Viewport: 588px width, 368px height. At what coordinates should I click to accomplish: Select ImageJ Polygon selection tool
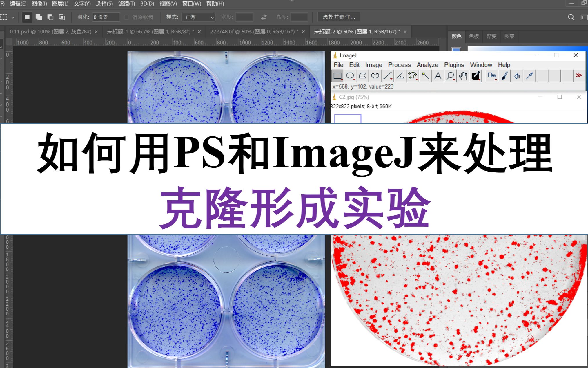point(362,76)
